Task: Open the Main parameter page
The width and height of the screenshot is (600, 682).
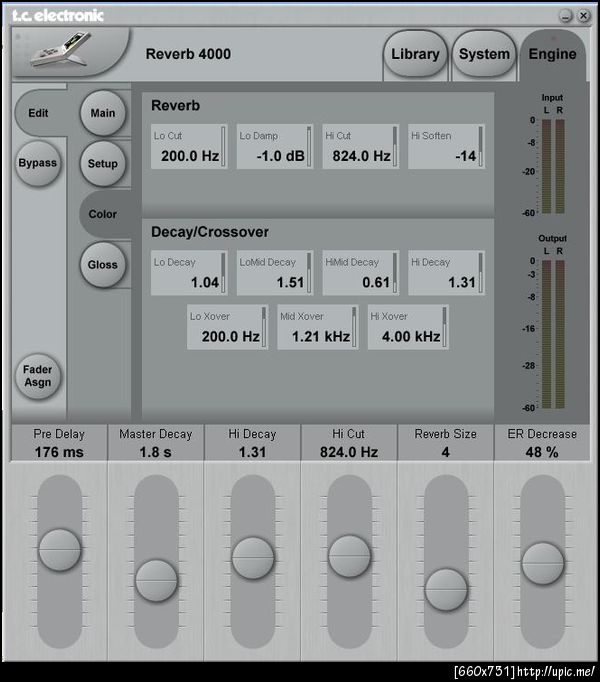Action: coord(103,113)
